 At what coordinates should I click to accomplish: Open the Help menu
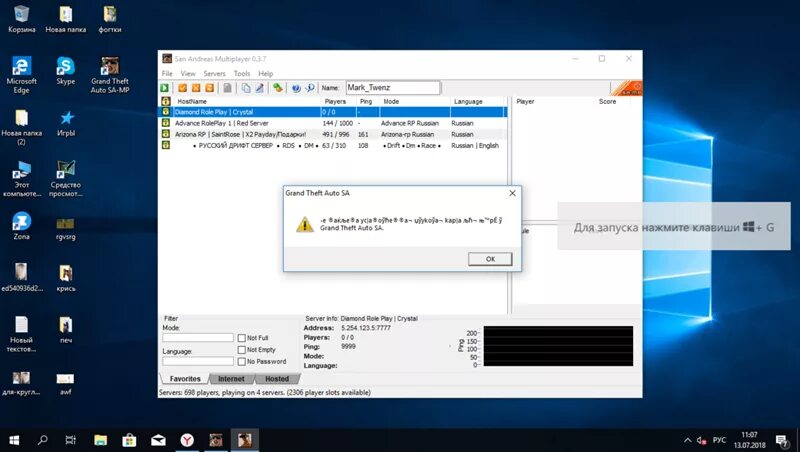(x=265, y=73)
